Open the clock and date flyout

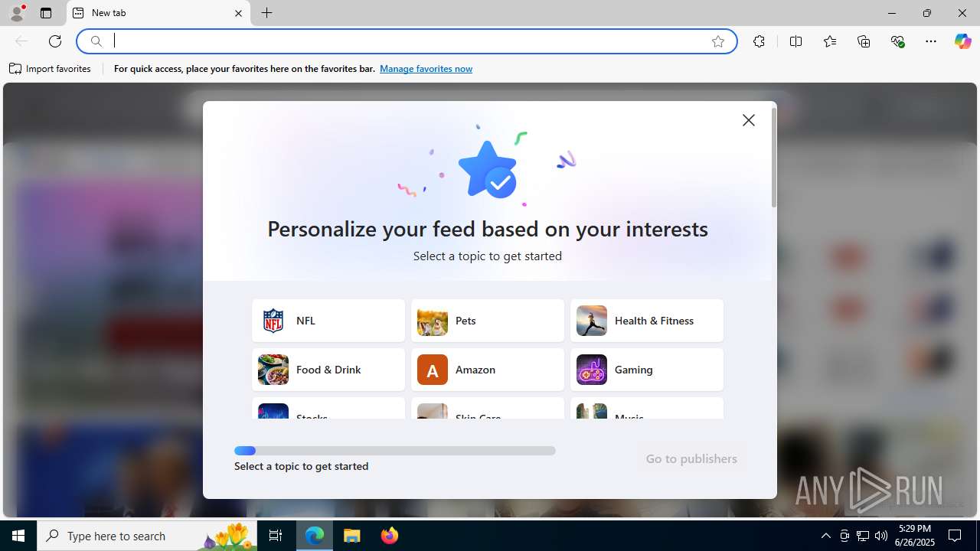click(916, 536)
